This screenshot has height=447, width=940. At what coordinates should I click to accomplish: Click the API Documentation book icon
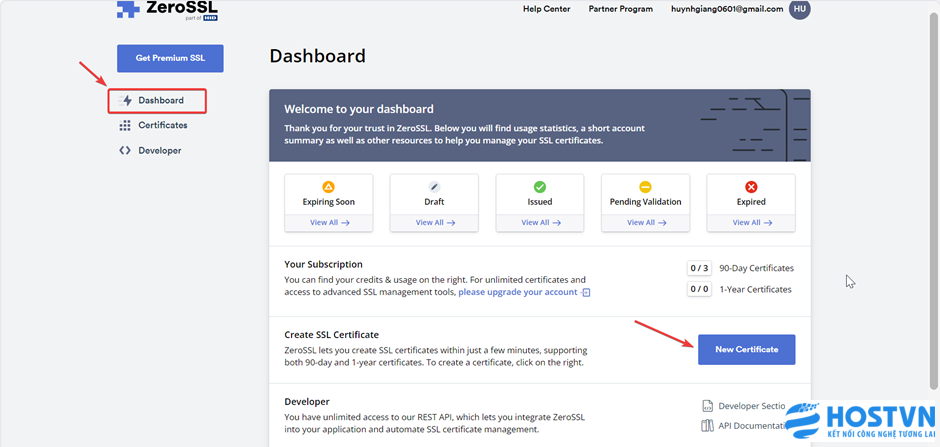tap(707, 426)
